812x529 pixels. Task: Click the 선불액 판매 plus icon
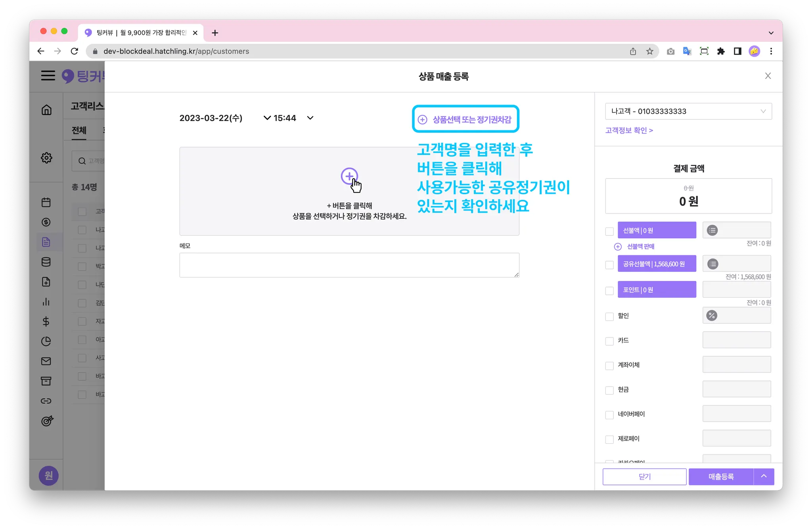[x=618, y=246]
